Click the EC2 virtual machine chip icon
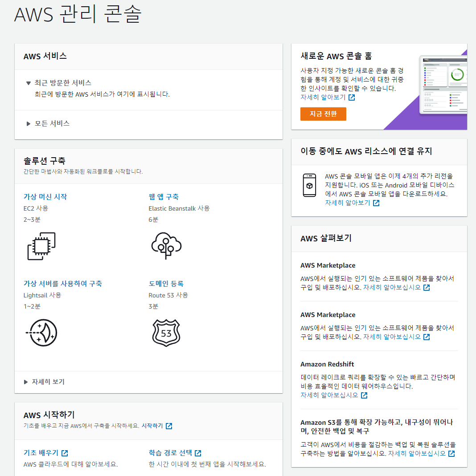The width and height of the screenshot is (476, 476). [x=41, y=246]
